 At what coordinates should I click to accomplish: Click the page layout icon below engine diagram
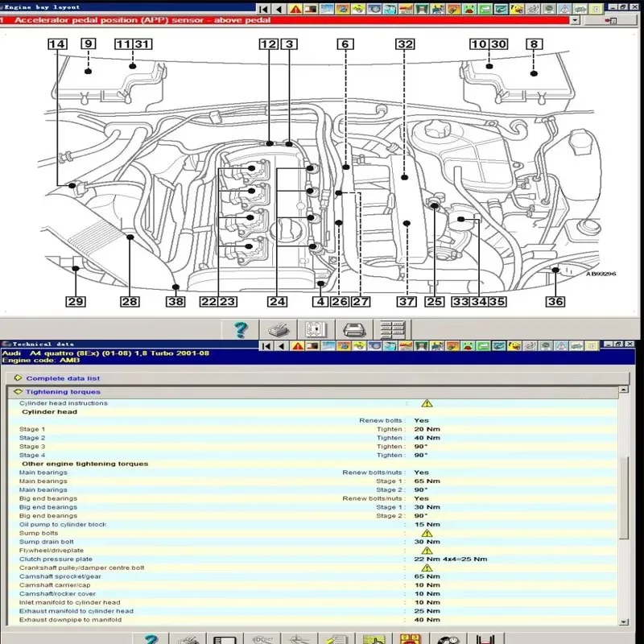click(316, 329)
